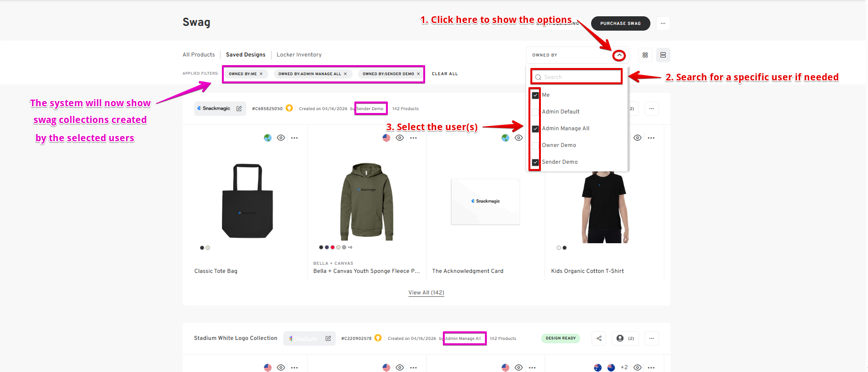Viewport: 868px width, 372px height.
Task: Switch to list view layout
Action: pyautogui.click(x=663, y=55)
